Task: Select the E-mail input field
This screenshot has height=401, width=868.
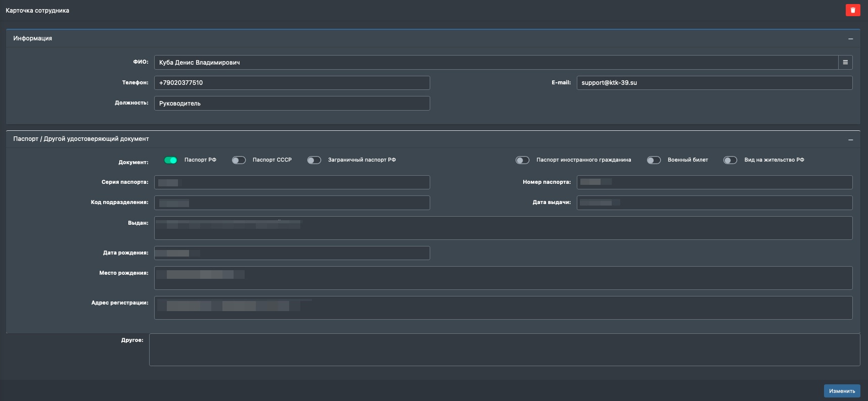Action: [x=714, y=83]
